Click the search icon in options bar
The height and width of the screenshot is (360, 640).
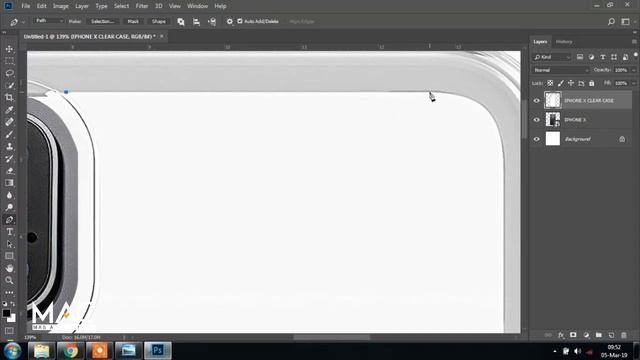[611, 22]
